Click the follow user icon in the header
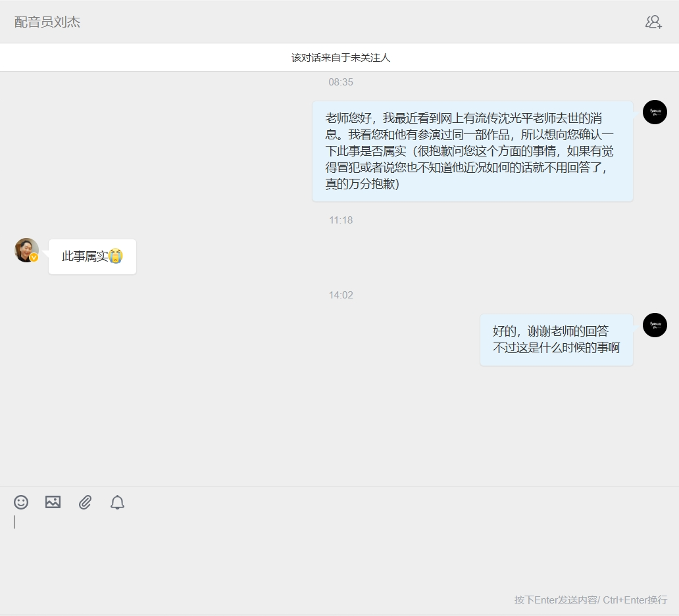The image size is (679, 616). coord(653,22)
